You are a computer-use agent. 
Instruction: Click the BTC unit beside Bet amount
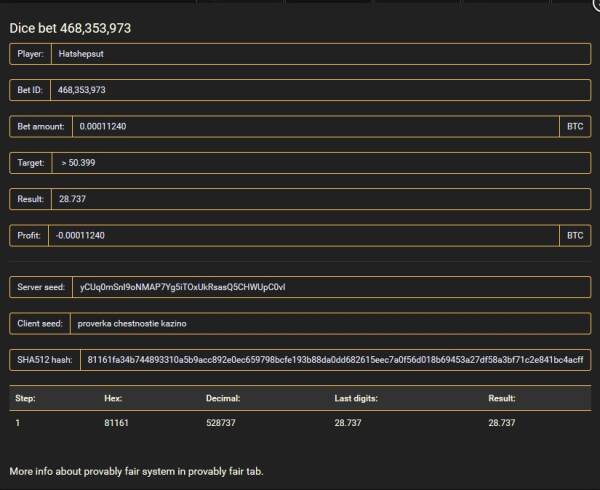(574, 126)
